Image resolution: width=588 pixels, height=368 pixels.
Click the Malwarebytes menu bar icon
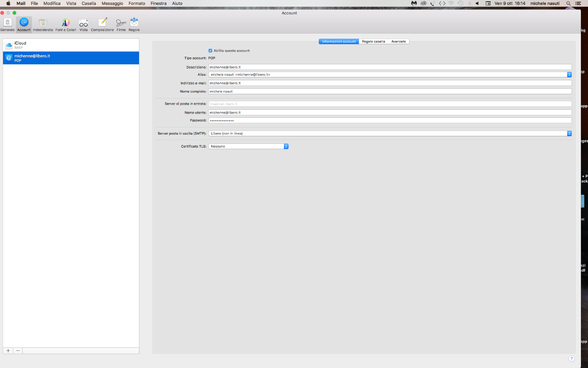tap(414, 3)
